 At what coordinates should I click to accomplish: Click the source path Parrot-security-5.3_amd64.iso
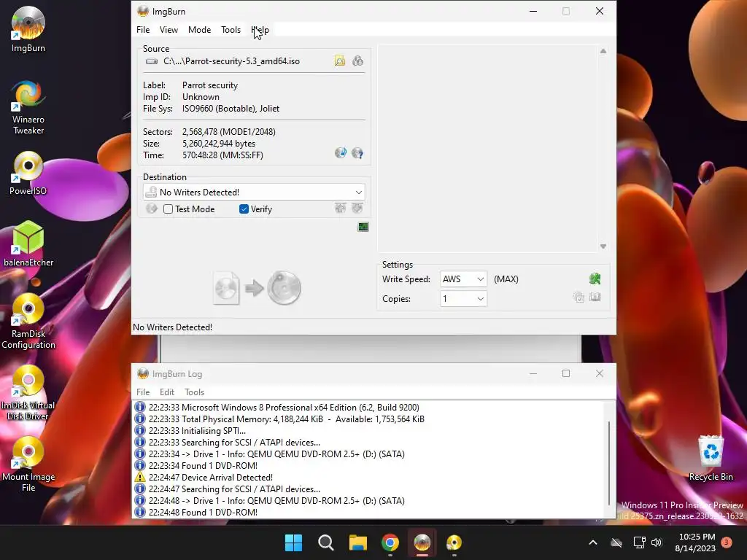[x=231, y=61]
